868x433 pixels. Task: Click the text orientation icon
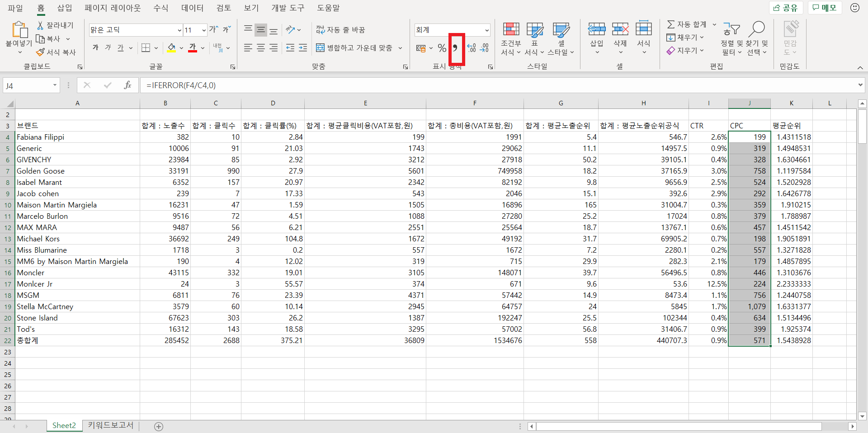(291, 30)
